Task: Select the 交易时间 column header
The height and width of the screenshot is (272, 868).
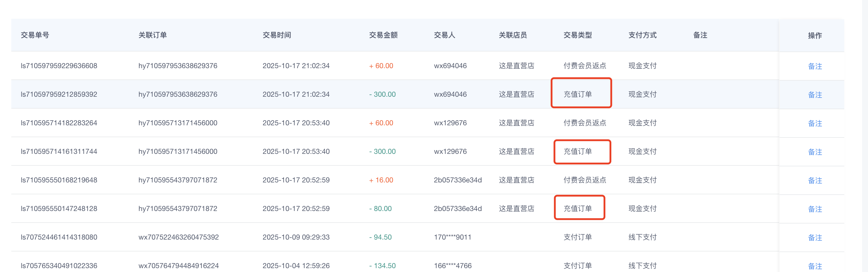Action: (277, 35)
